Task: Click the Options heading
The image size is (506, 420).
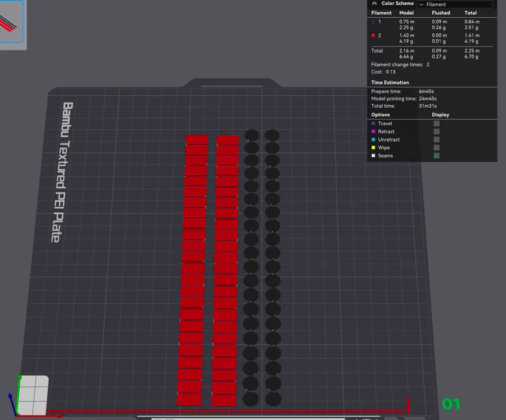Action: click(381, 115)
